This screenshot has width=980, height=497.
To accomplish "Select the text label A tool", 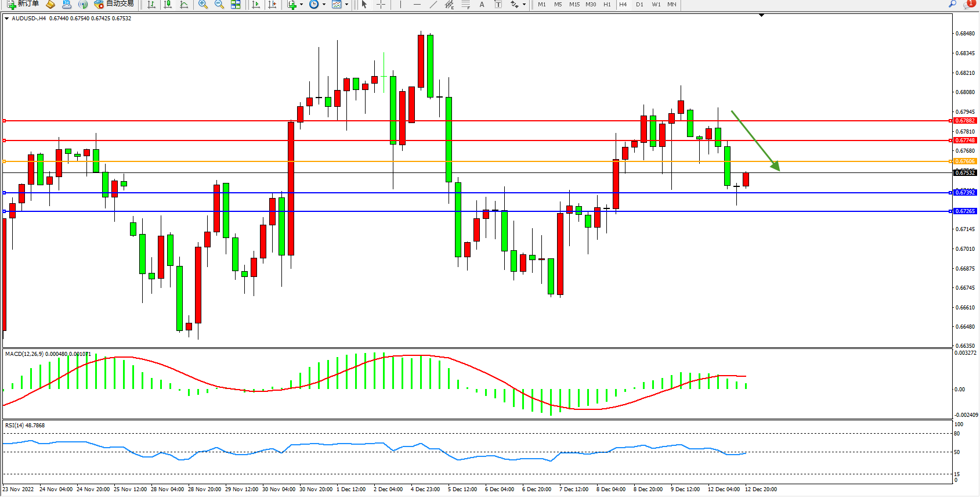I will (482, 5).
